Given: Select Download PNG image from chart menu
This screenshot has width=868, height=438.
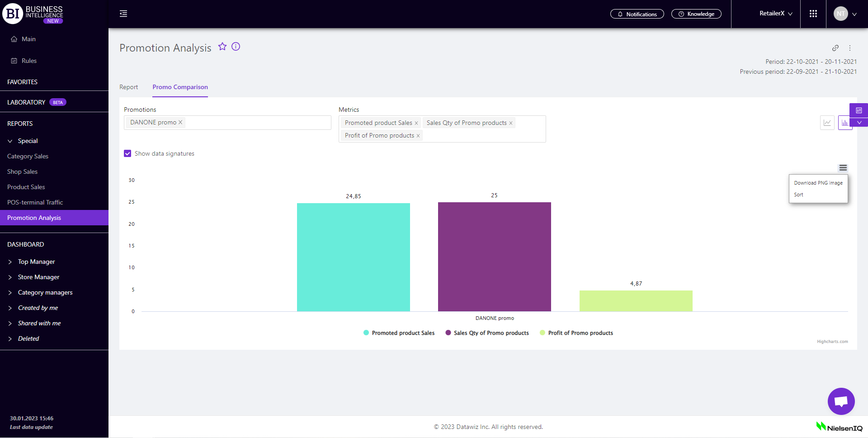Looking at the screenshot, I should click(818, 183).
